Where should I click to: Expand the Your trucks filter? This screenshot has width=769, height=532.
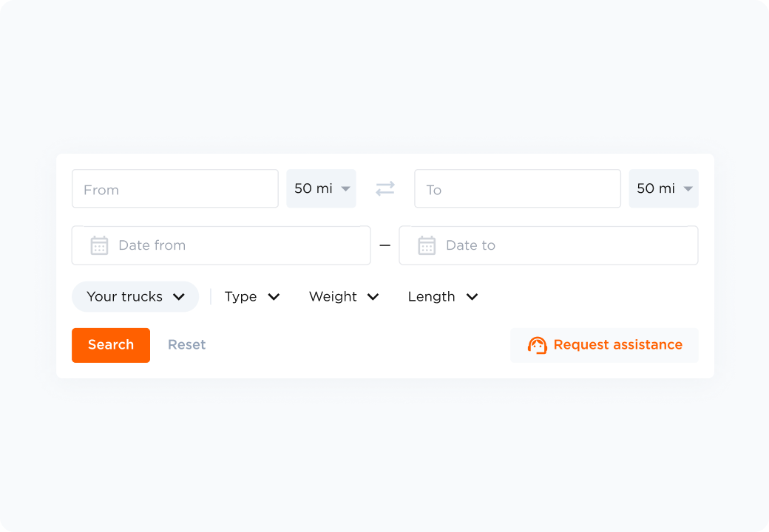135,297
